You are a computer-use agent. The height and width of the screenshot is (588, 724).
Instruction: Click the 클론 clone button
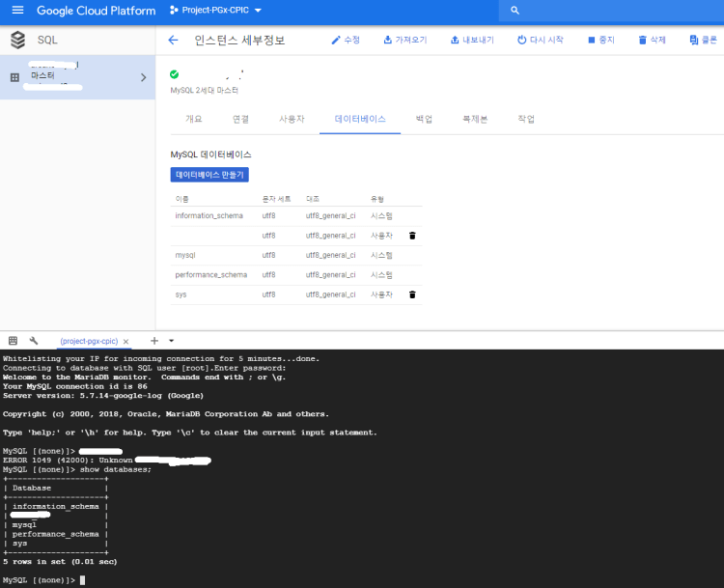click(x=703, y=40)
